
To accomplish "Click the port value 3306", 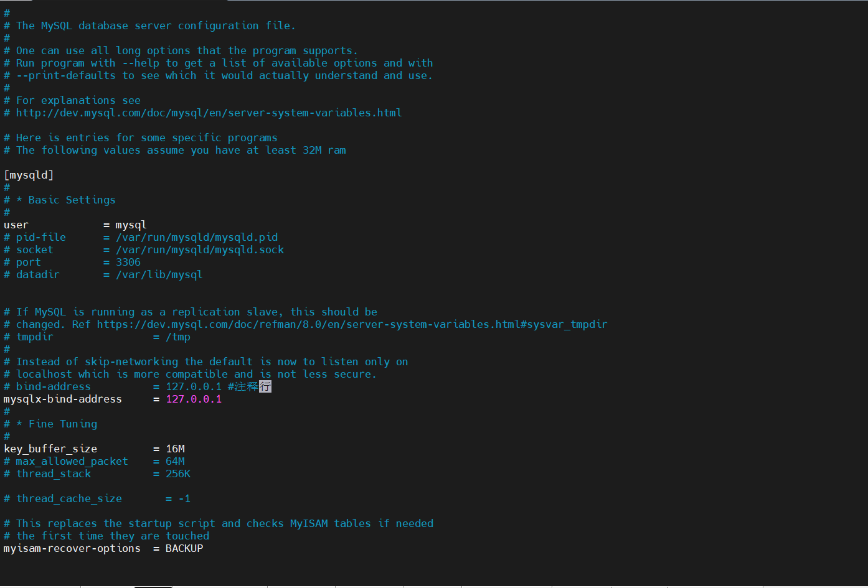I will coord(128,262).
